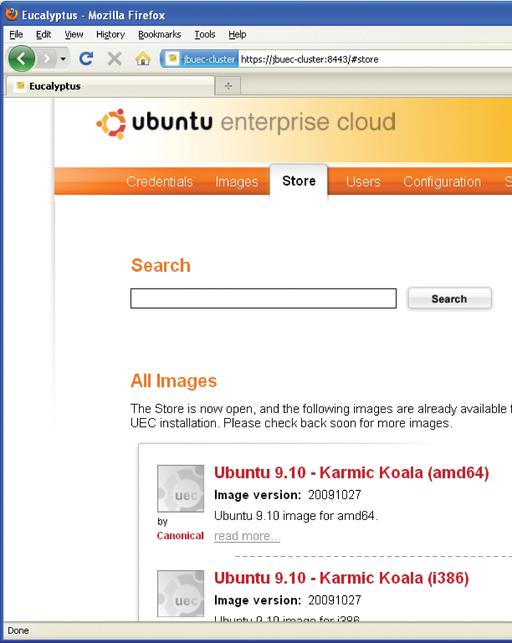The width and height of the screenshot is (512, 643).
Task: Click the uec thumbnail for the i386 image
Action: (x=180, y=593)
